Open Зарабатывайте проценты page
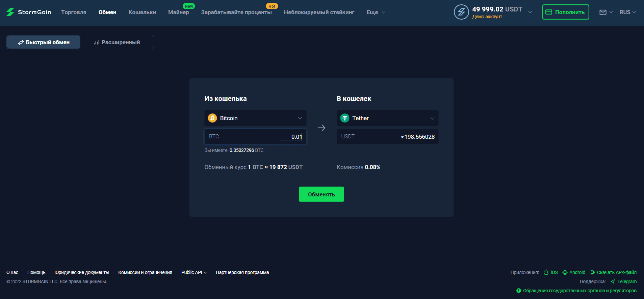The image size is (644, 299). (236, 12)
